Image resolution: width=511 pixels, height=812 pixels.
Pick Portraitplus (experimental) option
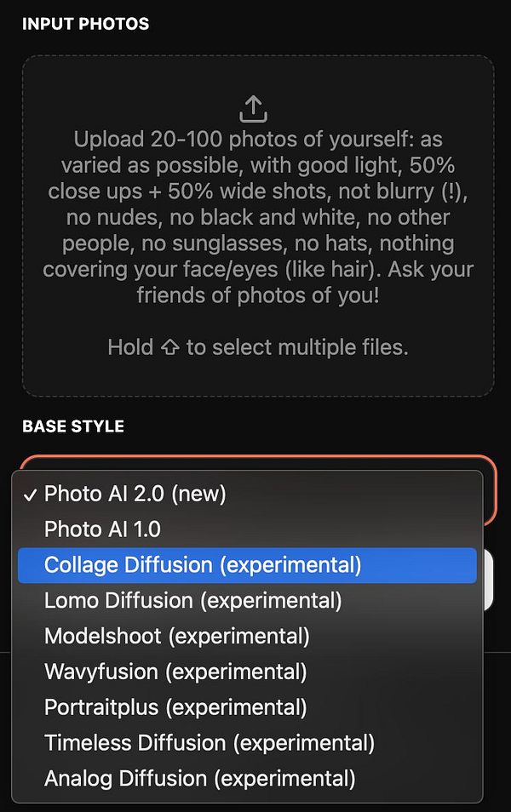click(x=175, y=707)
